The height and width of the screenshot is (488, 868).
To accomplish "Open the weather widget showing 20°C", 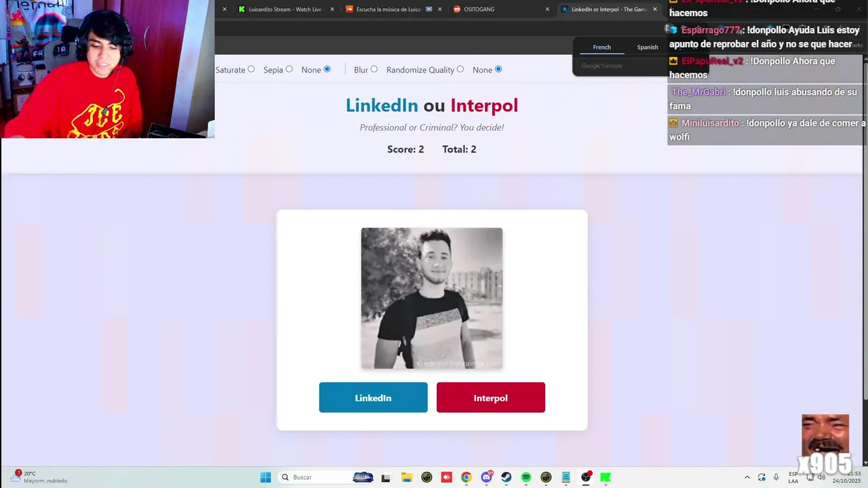I will click(39, 477).
